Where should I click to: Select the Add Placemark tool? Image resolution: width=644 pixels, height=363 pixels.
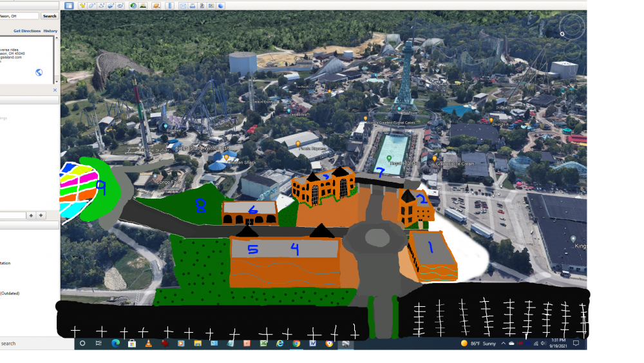tap(82, 6)
